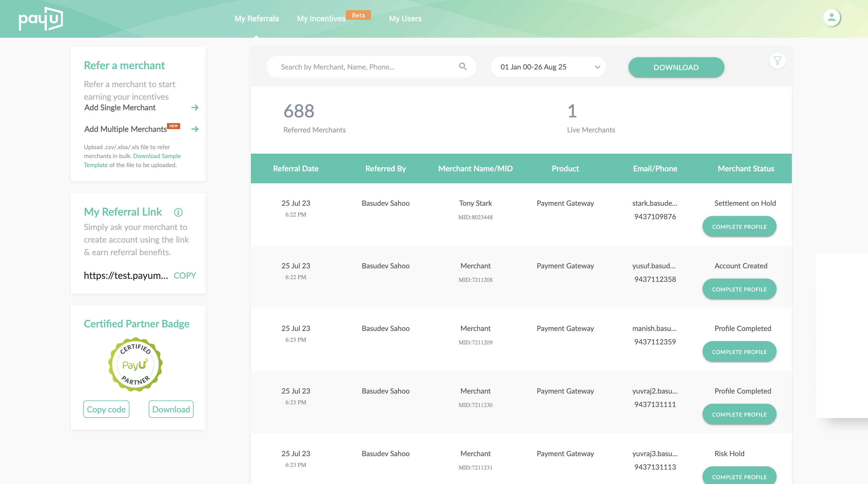Click the https://test.payum... referral link text

[126, 276]
